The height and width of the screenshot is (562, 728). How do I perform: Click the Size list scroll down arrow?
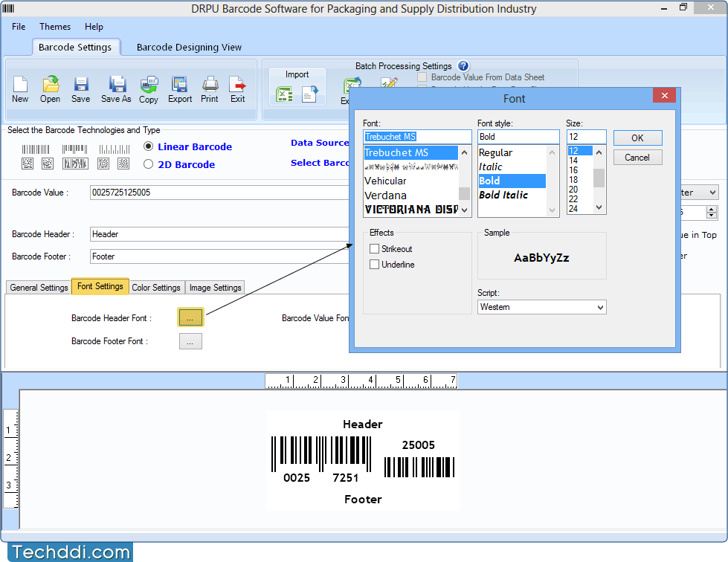[x=599, y=207]
